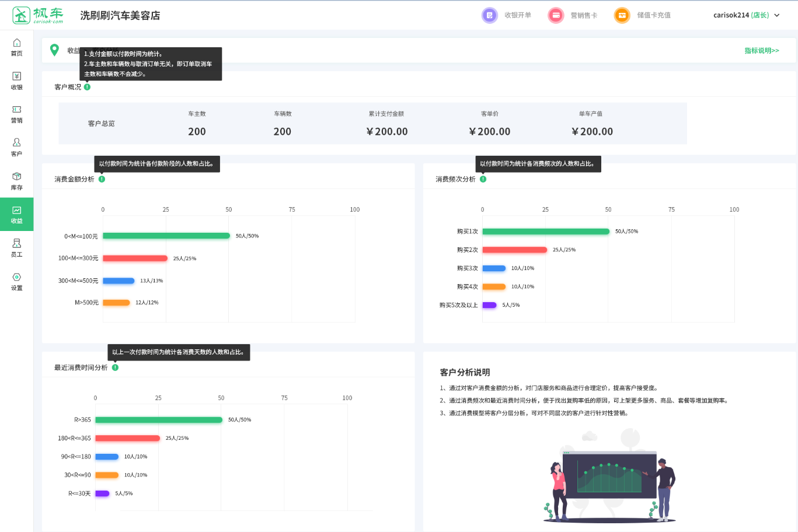Open 收银开单 cashier billing
This screenshot has height=532, width=798.
tap(507, 15)
